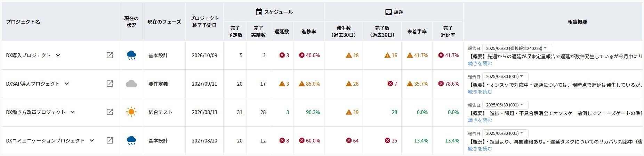The width and height of the screenshot is (644, 156).
Task: Click sunny status icon for DX働き方改革プロジェクト
Action: pos(131,112)
